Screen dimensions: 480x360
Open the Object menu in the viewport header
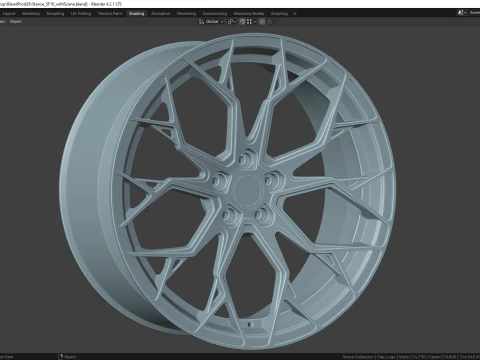coord(15,22)
